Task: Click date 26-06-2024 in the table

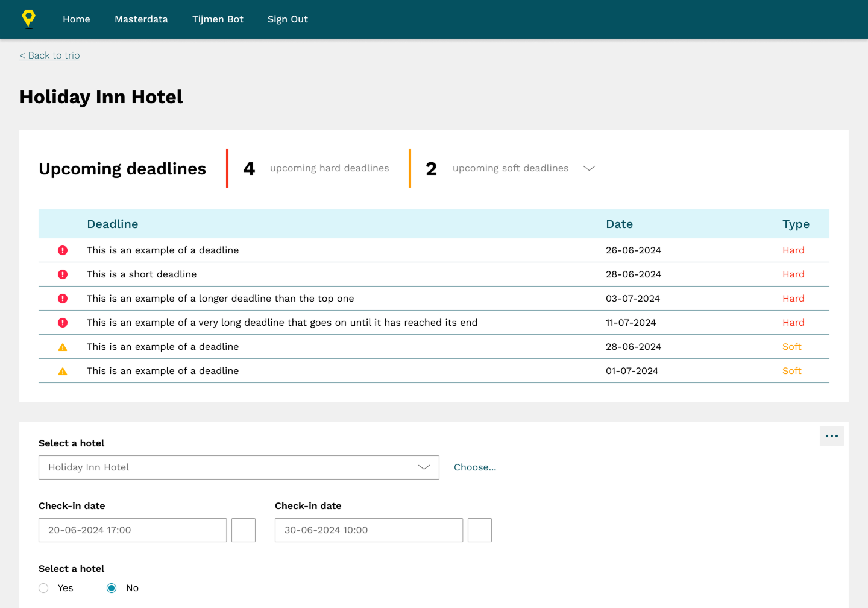Action: coord(634,250)
